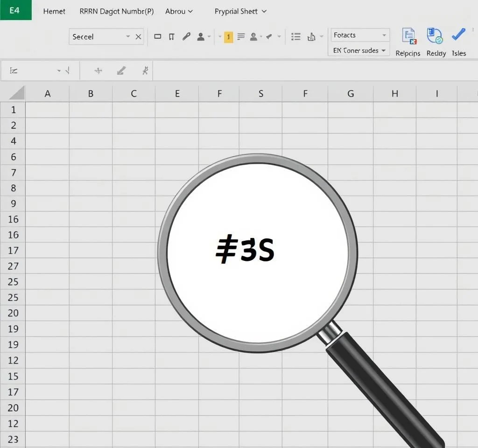This screenshot has height=448, width=478.
Task: Select row header 8
Action: click(13, 188)
